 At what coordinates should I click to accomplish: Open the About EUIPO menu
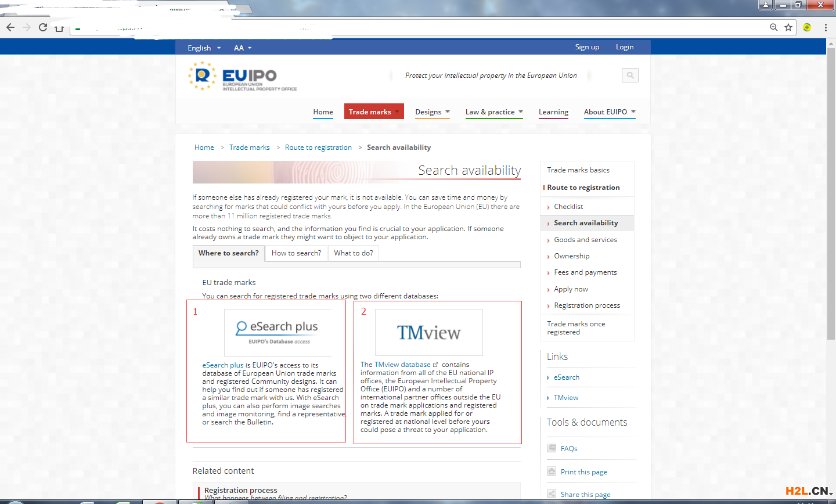click(609, 112)
